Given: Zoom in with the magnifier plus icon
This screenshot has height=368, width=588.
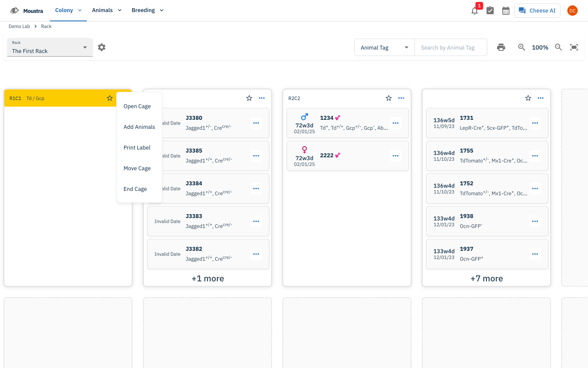Looking at the screenshot, I should [x=521, y=47].
